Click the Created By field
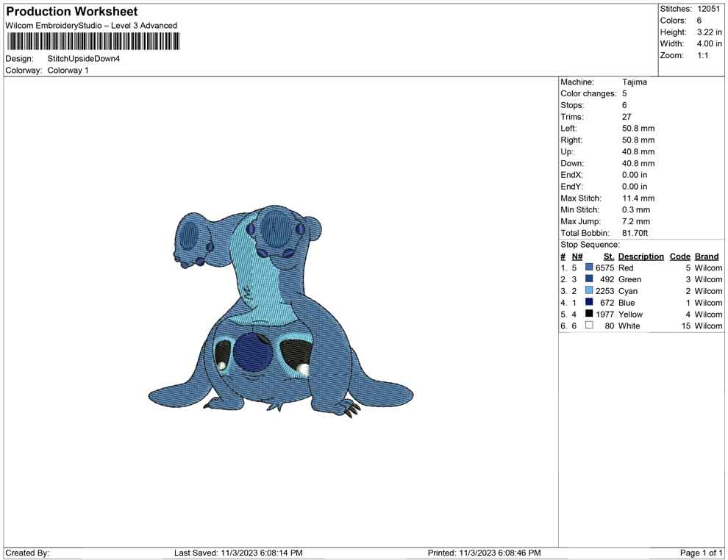The height and width of the screenshot is (560, 728). click(27, 553)
